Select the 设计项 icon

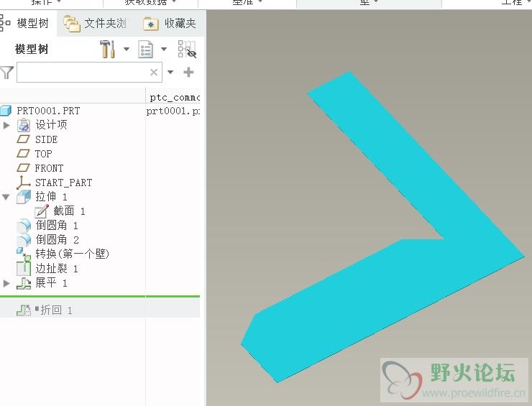click(24, 125)
